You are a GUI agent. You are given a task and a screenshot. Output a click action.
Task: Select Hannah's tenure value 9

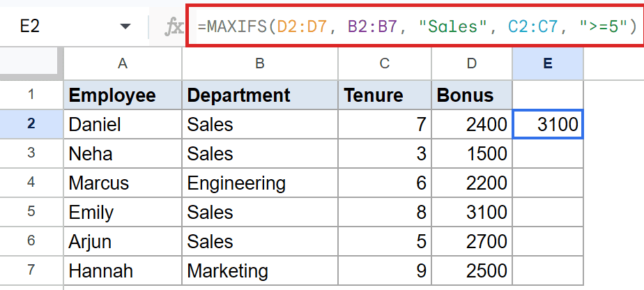point(385,270)
